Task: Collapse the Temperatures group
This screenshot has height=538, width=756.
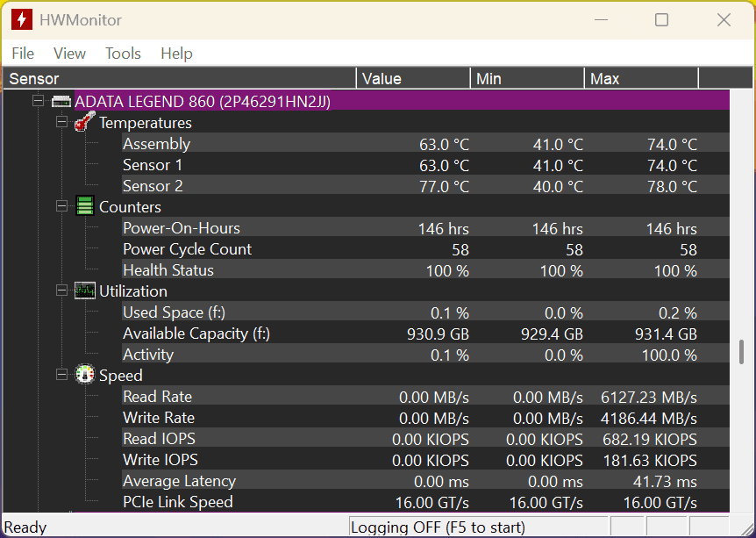Action: point(61,122)
